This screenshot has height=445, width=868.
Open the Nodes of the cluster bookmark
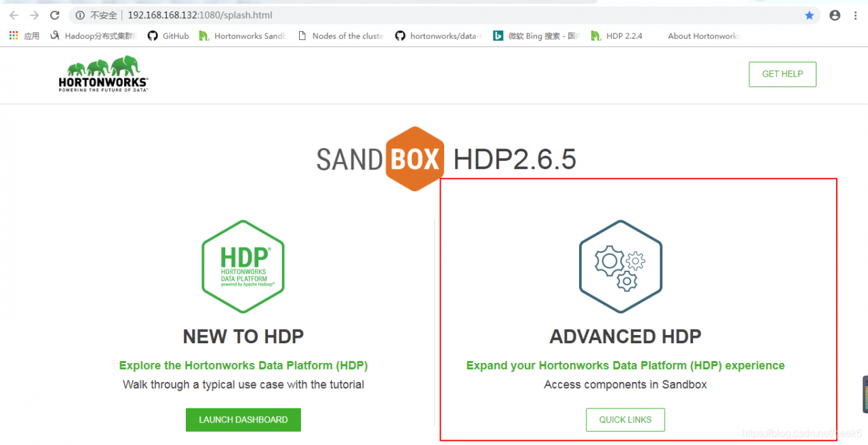pos(340,36)
